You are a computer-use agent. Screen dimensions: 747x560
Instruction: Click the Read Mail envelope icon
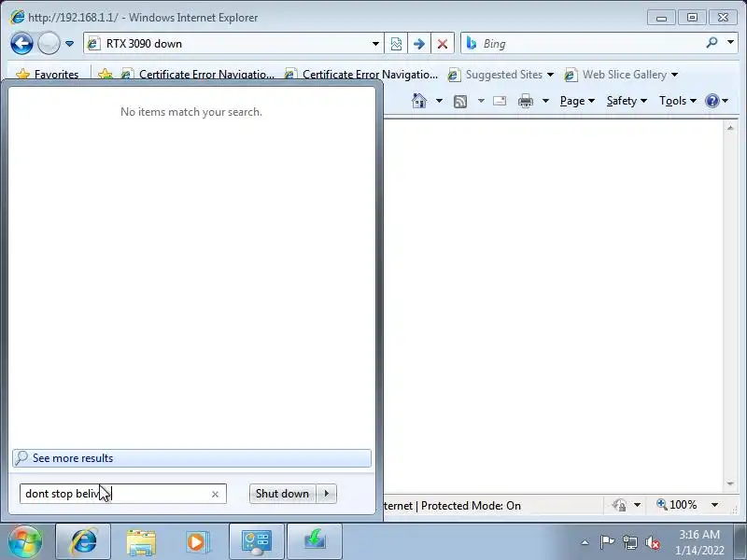click(500, 101)
